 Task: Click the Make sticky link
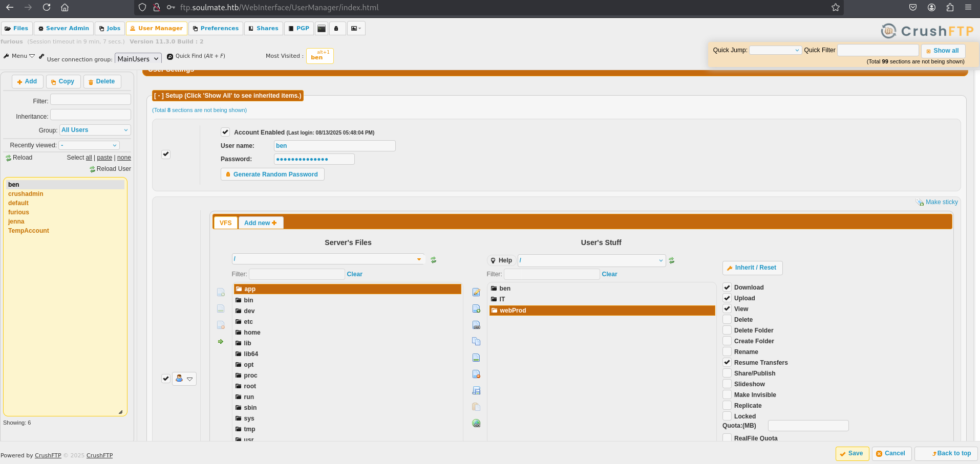[941, 202]
